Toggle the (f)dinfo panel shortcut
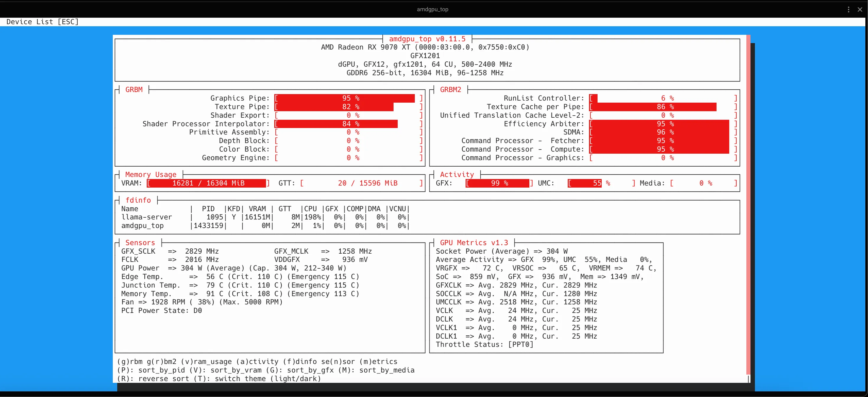The height and width of the screenshot is (397, 868). 300,362
